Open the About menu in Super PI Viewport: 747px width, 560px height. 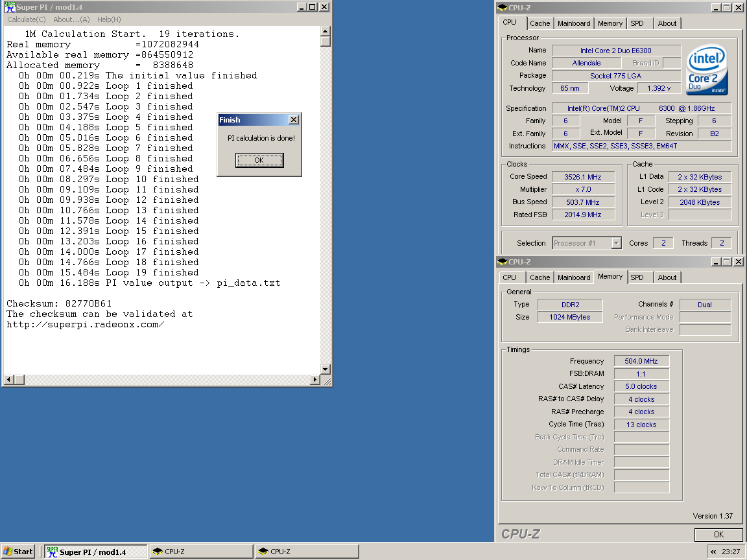71,19
